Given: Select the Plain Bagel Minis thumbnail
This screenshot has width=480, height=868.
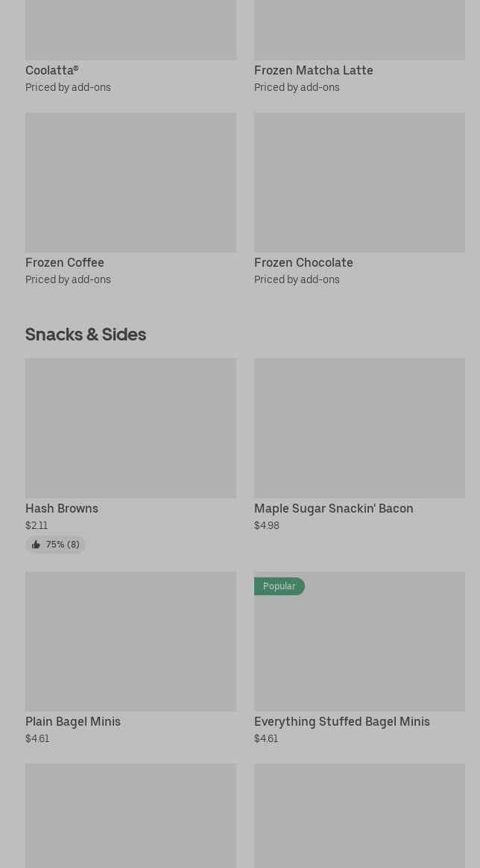Looking at the screenshot, I should pyautogui.click(x=130, y=641).
